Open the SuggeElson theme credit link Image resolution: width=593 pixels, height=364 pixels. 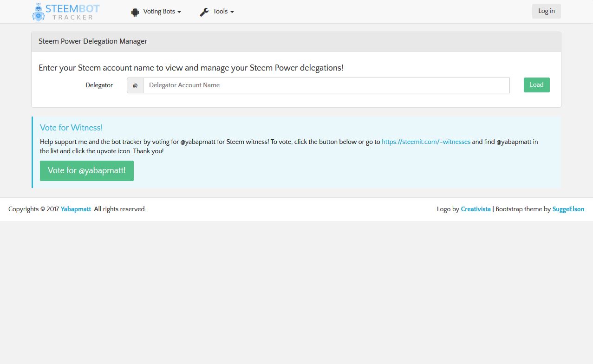pyautogui.click(x=568, y=209)
